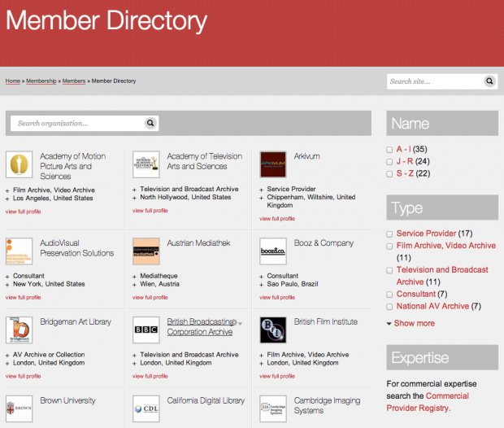This screenshot has width=504, height=428.
Task: Open AudioVisual Preservation Solutions title
Action: 77,248
